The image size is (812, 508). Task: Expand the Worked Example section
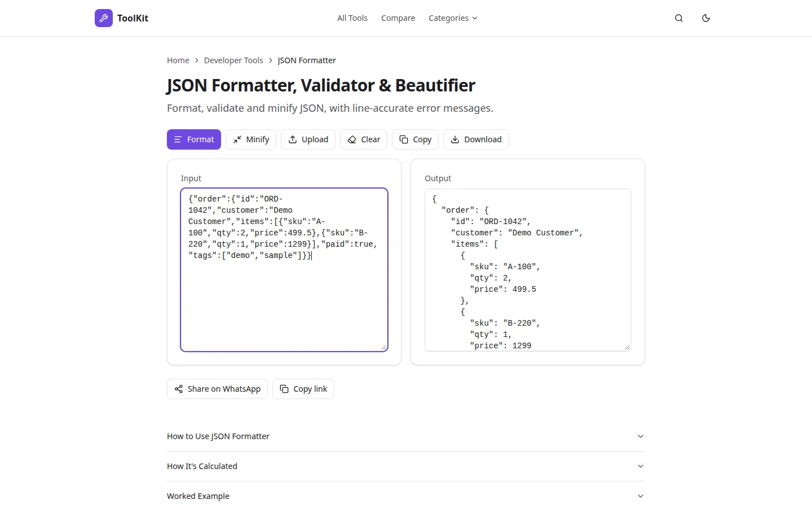(x=406, y=496)
